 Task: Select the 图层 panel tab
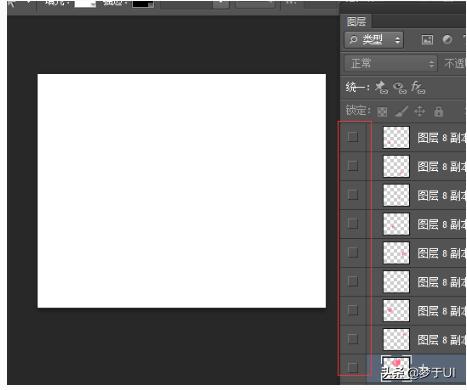(x=356, y=22)
